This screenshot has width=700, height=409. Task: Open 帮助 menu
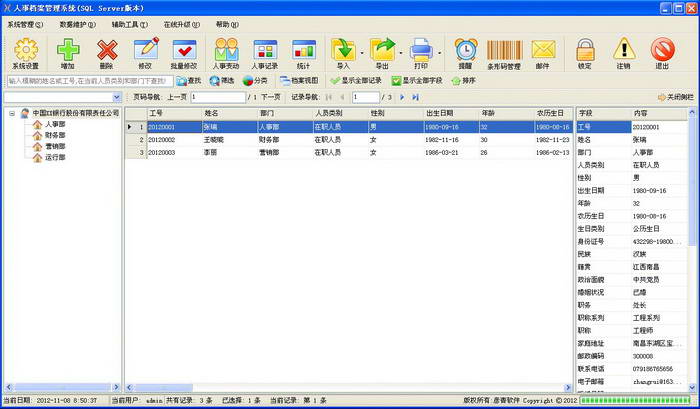pyautogui.click(x=227, y=25)
